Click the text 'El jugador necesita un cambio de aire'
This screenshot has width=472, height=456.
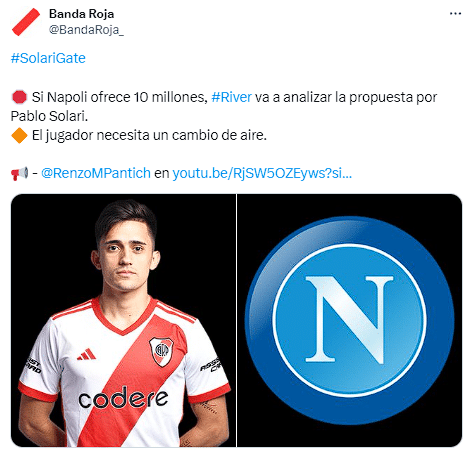click(149, 135)
